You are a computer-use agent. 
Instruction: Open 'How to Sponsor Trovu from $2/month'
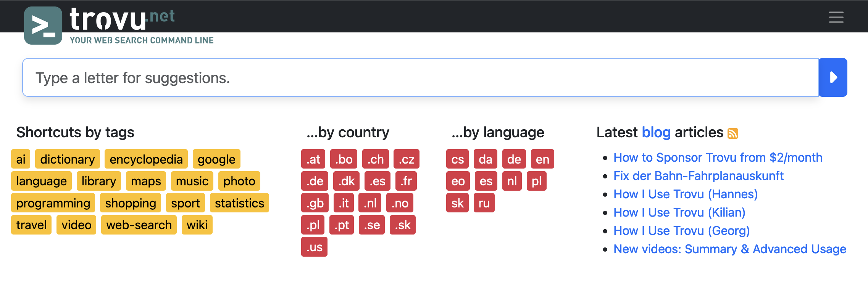click(x=718, y=157)
